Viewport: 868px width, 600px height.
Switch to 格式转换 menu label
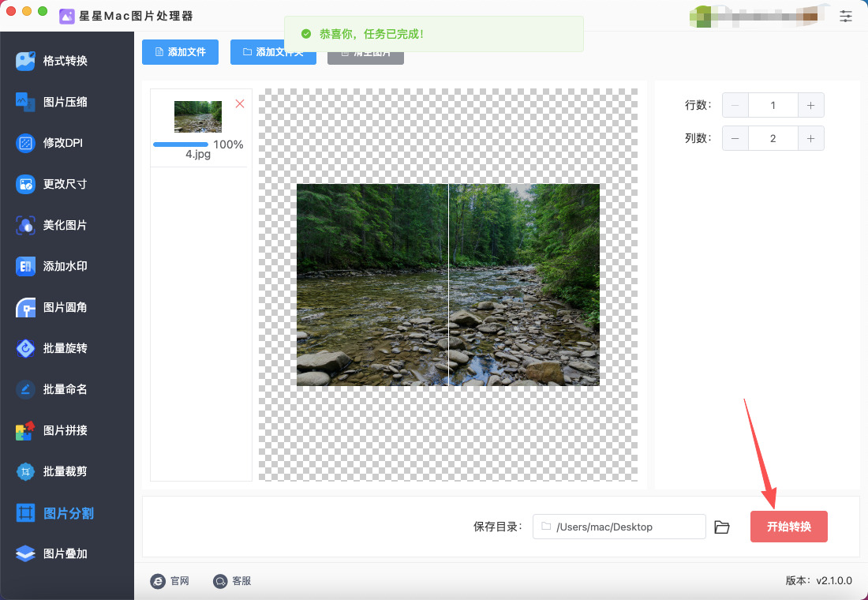click(x=65, y=61)
